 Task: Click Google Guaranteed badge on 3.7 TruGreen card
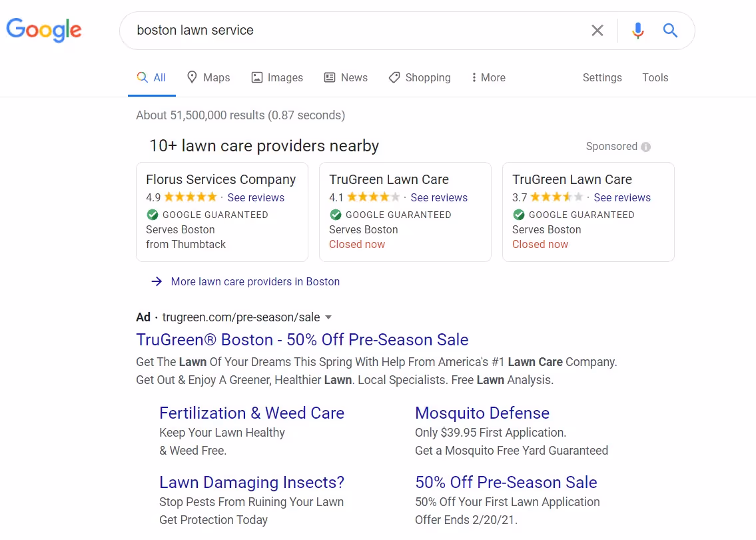tap(573, 215)
